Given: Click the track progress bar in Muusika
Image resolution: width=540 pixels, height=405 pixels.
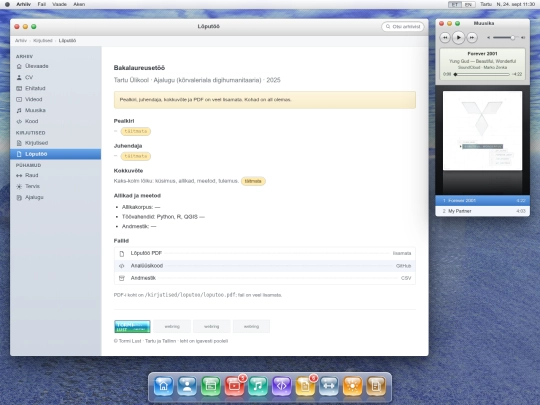Looking at the screenshot, I should coord(482,74).
